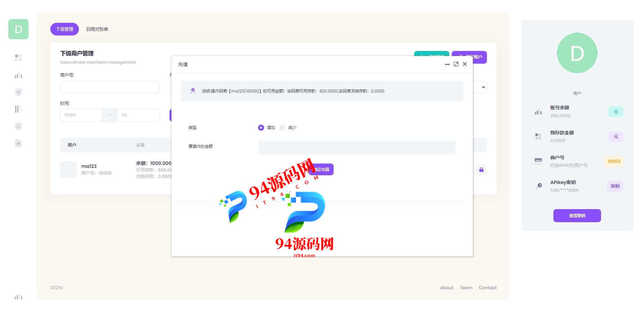This screenshot has width=644, height=311.
Task: Select the 增加 radio option
Action: pyautogui.click(x=261, y=128)
